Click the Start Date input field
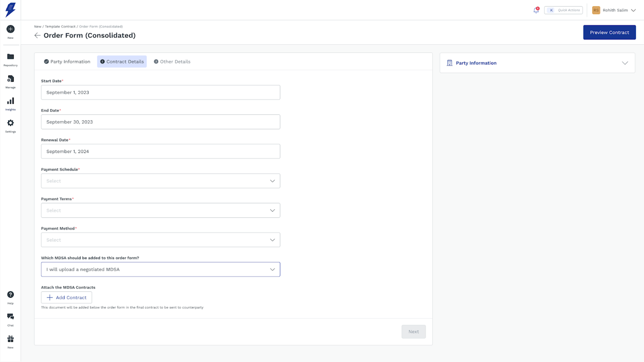This screenshot has width=644, height=362. [x=160, y=93]
